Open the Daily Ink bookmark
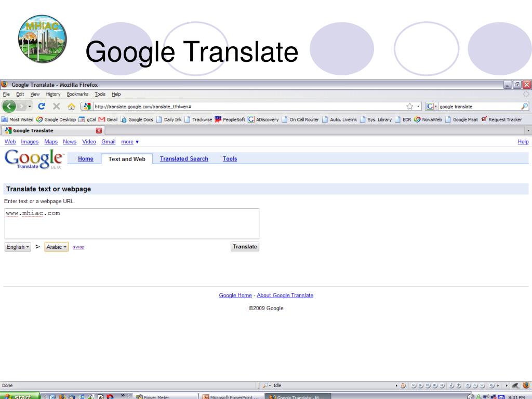This screenshot has height=399, width=532. click(169, 119)
